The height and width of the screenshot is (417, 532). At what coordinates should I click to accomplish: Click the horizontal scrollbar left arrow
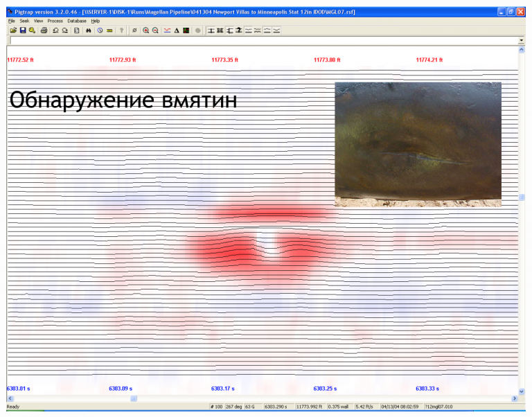10,398
